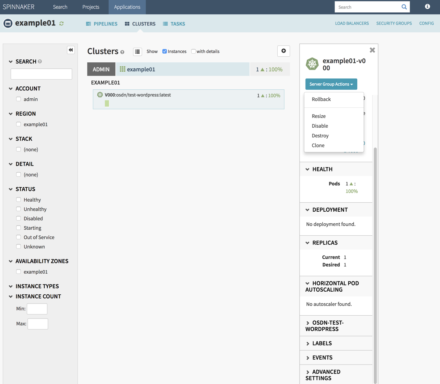The image size is (440, 384).
Task: Check the Disabled status filter
Action: tap(19, 218)
